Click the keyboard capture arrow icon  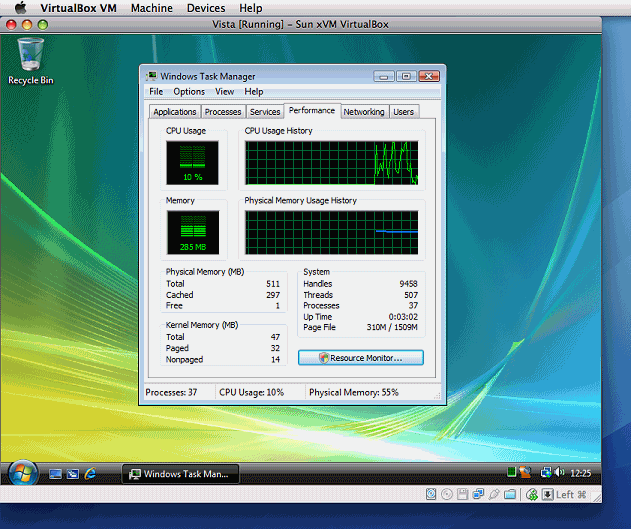click(x=548, y=494)
